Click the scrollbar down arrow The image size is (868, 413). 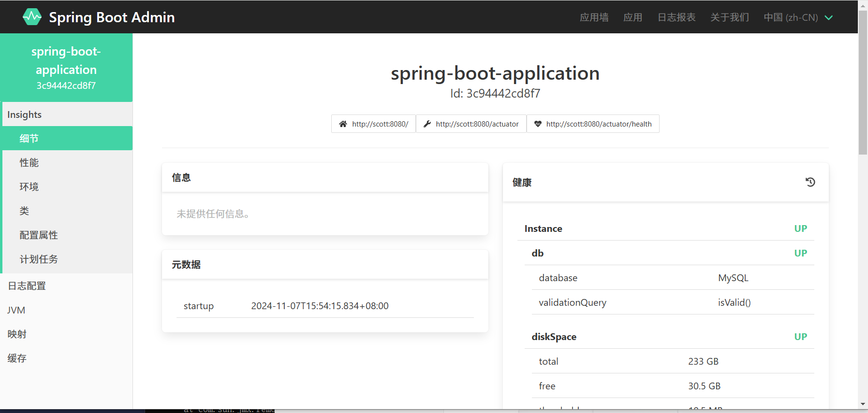[x=863, y=404]
